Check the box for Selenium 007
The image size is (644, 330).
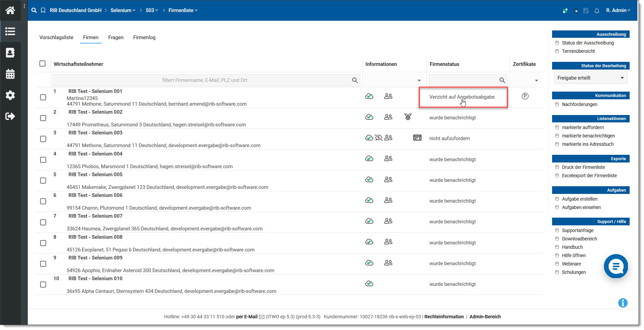click(43, 222)
